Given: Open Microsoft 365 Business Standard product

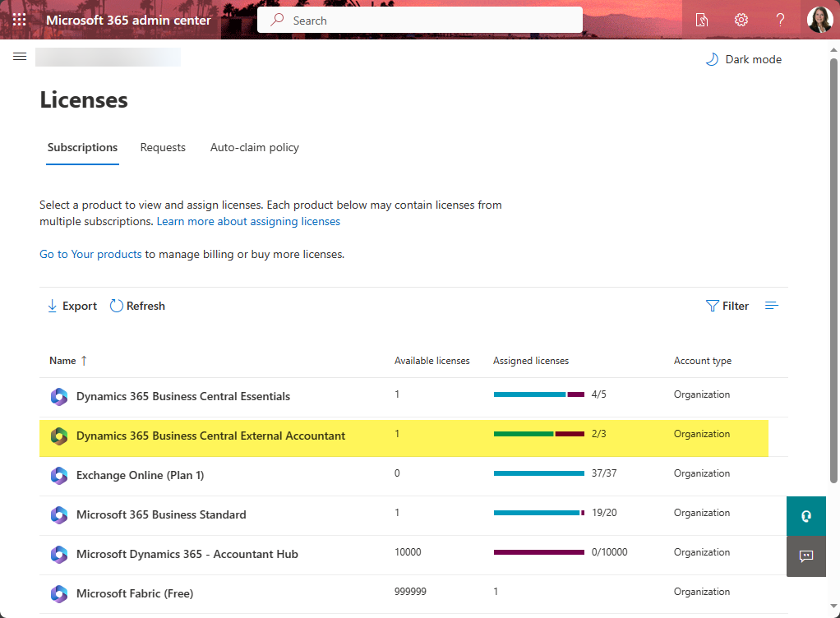Looking at the screenshot, I should coord(161,514).
